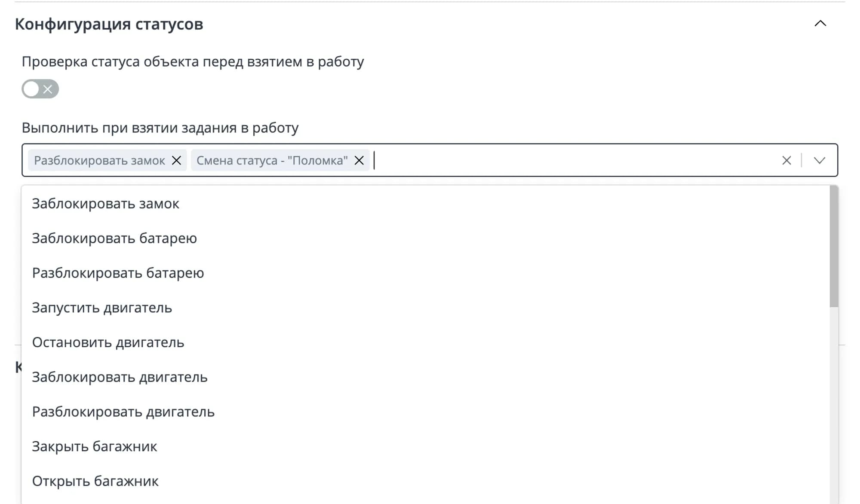The height and width of the screenshot is (504, 860).
Task: Clear all selected actions in the multiselect
Action: (x=786, y=160)
